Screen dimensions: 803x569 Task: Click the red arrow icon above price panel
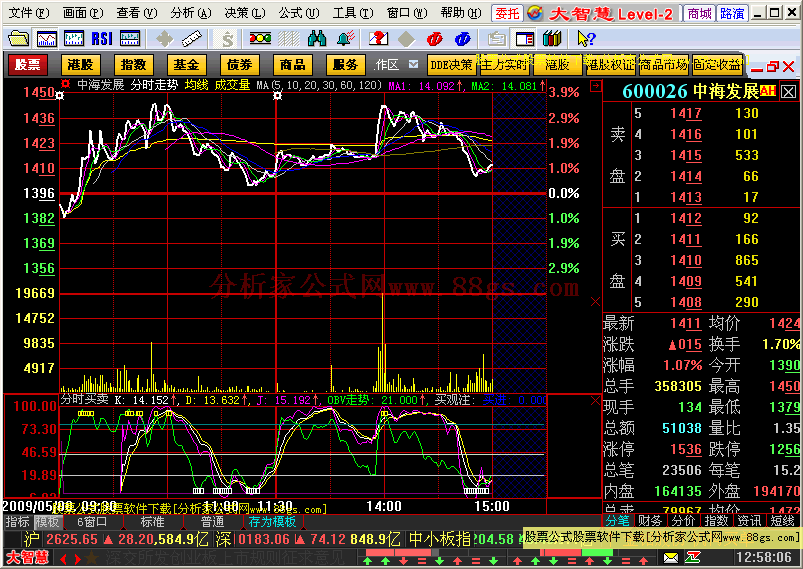[596, 87]
